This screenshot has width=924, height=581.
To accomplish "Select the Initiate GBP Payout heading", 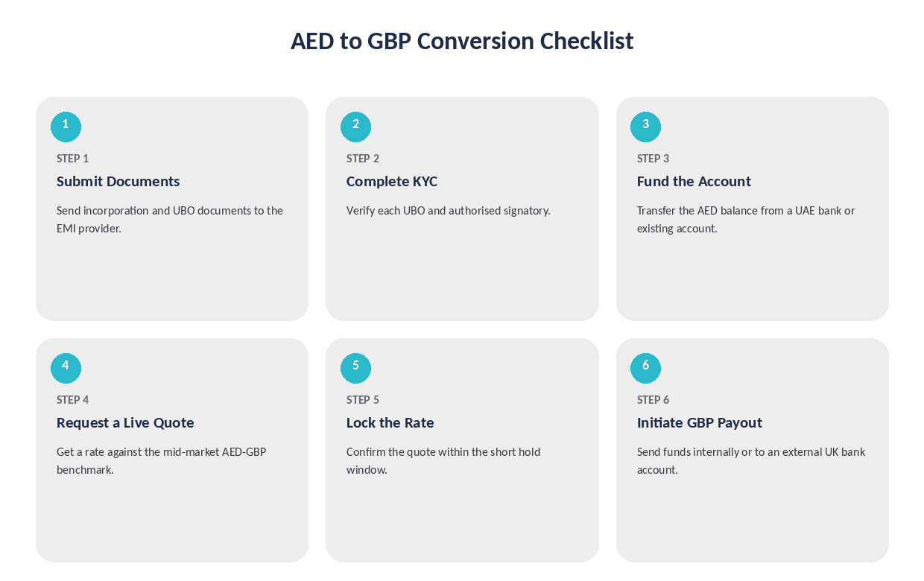I will click(x=700, y=422).
